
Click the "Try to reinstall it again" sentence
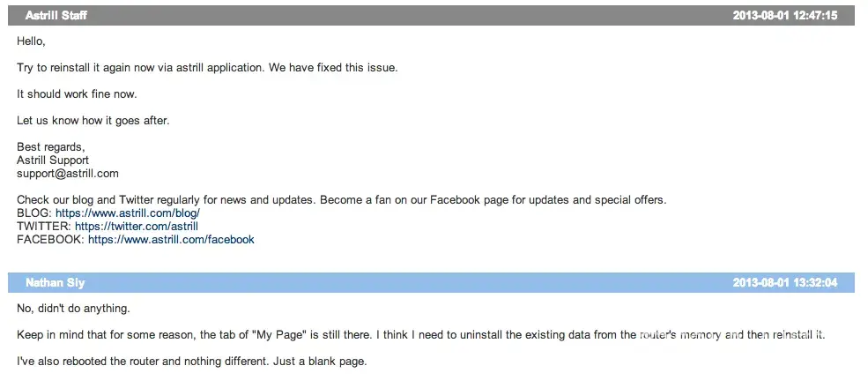[x=207, y=68]
